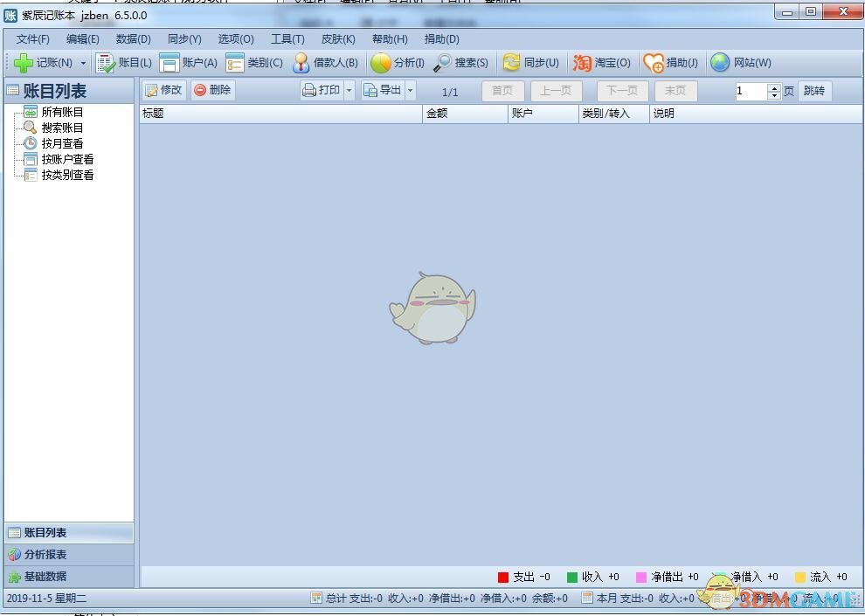Click the 类别 category toolbar icon
Screen dimensions: 865x616
pos(235,63)
